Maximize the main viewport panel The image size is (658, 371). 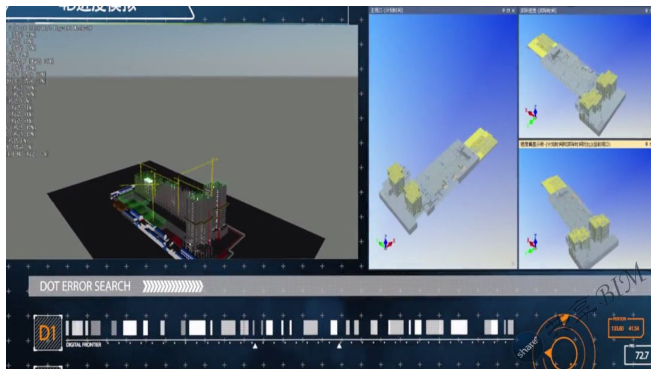coord(508,10)
